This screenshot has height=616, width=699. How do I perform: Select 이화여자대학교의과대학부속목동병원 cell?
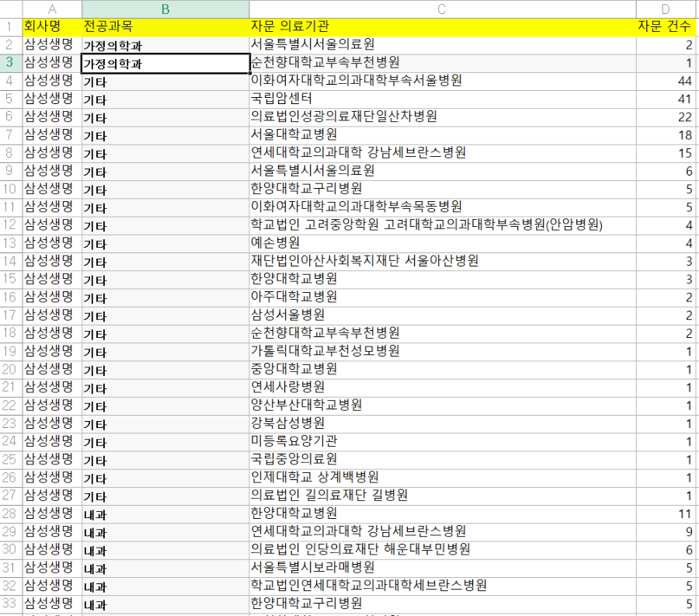442,207
